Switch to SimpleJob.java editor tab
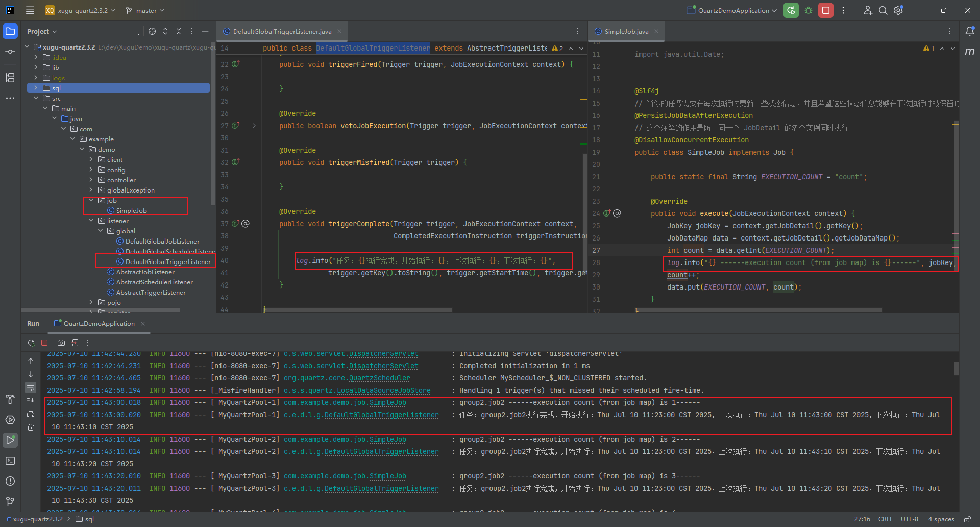 [x=626, y=31]
